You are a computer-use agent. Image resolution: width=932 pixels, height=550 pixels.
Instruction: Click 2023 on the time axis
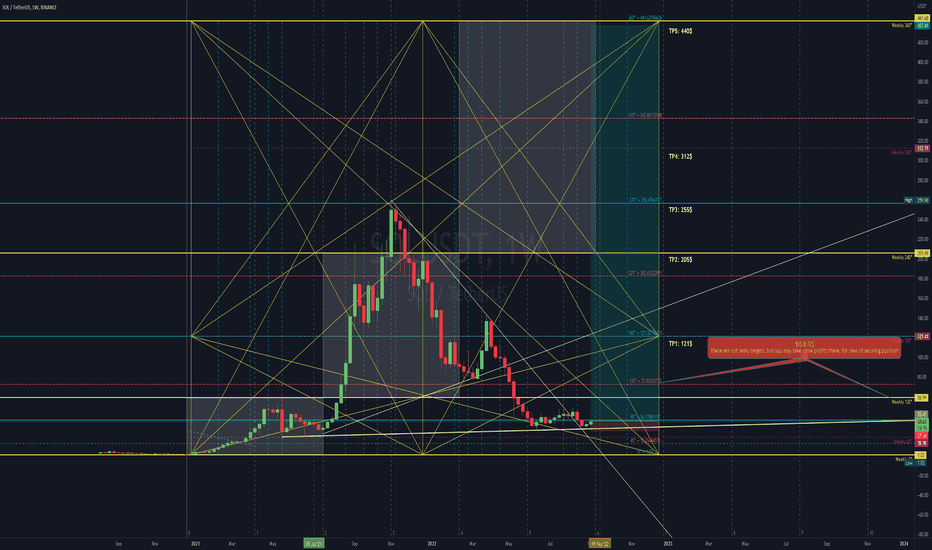tap(667, 543)
